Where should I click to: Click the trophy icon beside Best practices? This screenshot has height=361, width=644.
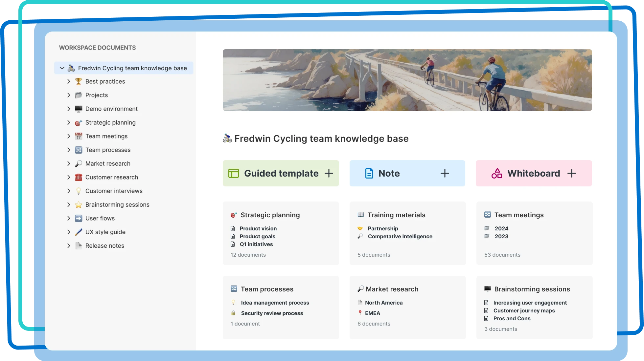(x=78, y=81)
